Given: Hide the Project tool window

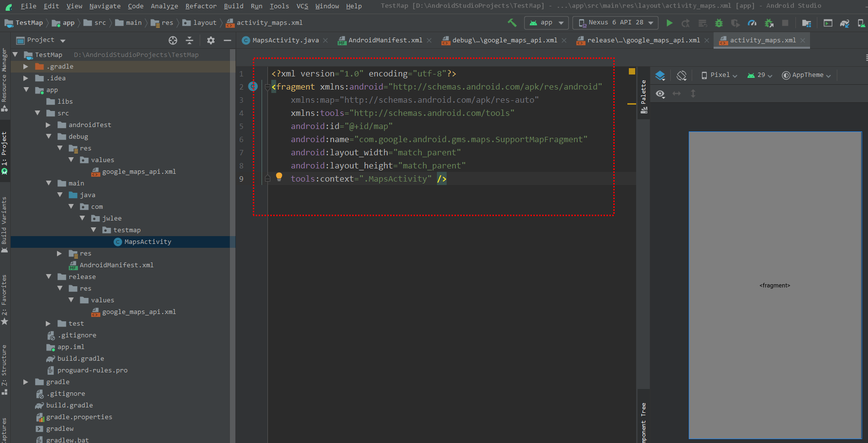Looking at the screenshot, I should point(227,40).
